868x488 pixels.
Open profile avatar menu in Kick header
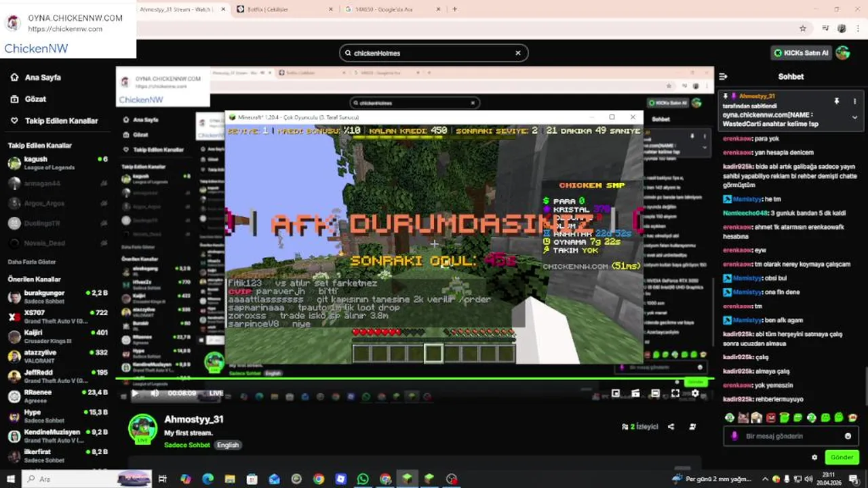843,53
